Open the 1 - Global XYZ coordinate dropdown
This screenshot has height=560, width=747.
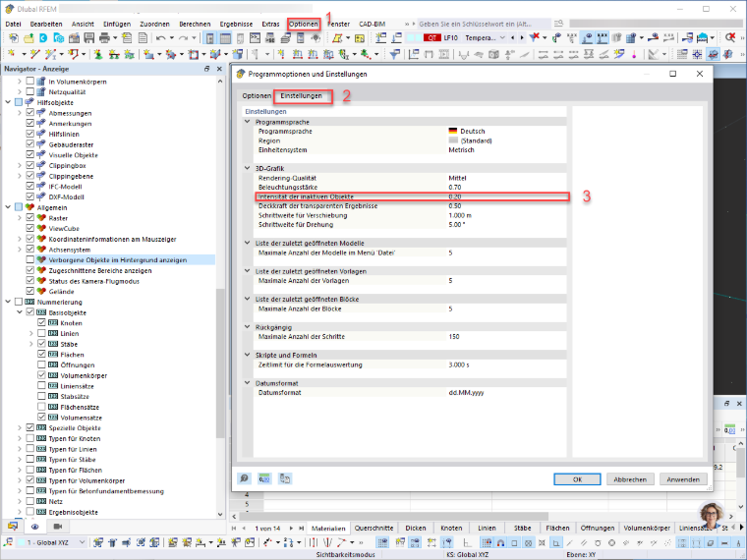tap(82, 542)
